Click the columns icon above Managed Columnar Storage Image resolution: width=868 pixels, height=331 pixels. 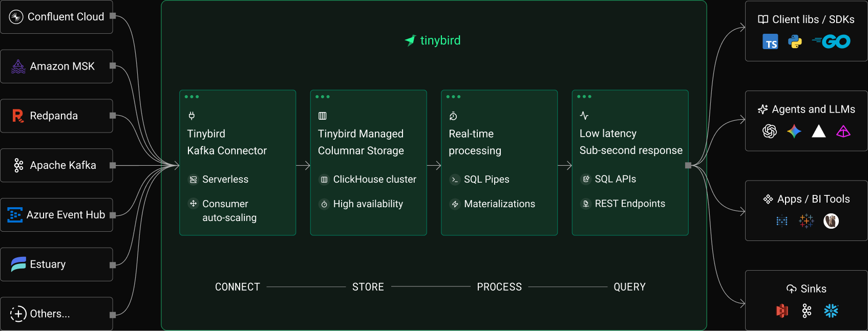pyautogui.click(x=323, y=116)
